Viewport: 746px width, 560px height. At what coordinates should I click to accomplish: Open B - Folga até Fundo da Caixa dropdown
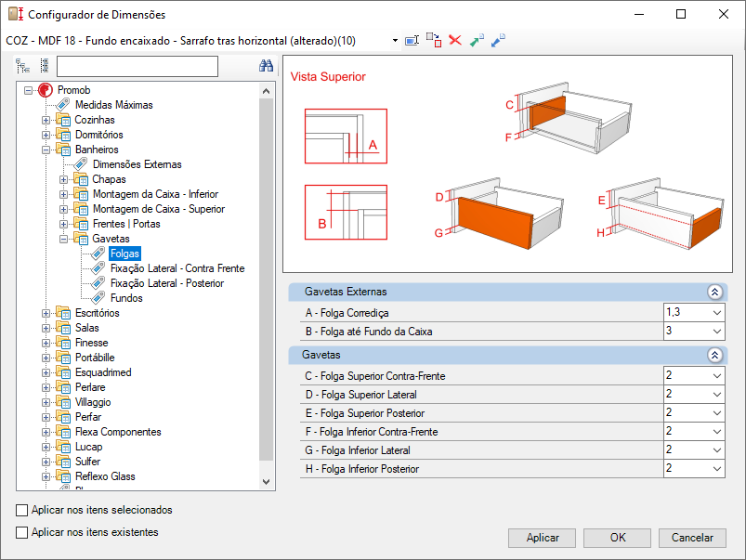click(x=717, y=332)
